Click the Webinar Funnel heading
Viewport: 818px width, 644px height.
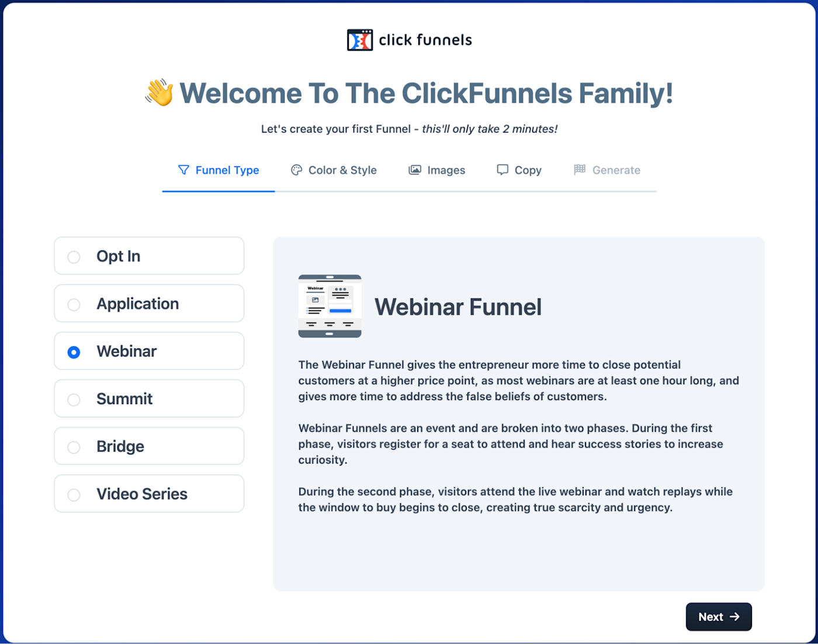[x=458, y=307]
